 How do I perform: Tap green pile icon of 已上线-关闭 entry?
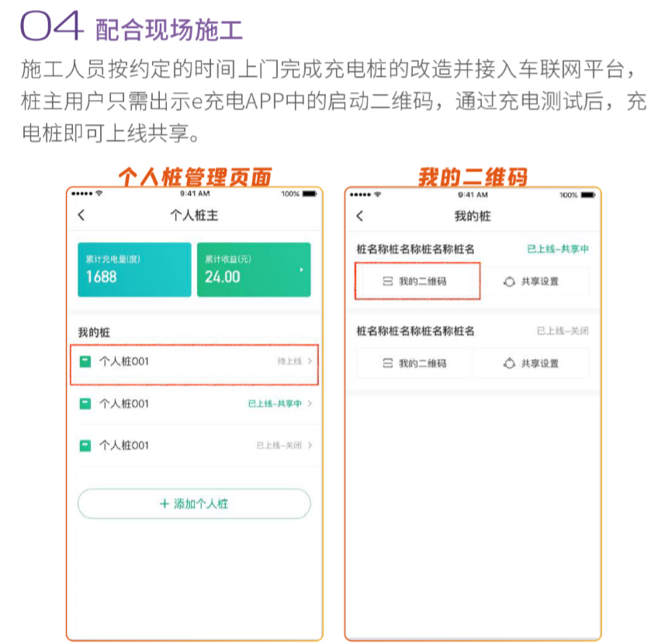tap(85, 445)
